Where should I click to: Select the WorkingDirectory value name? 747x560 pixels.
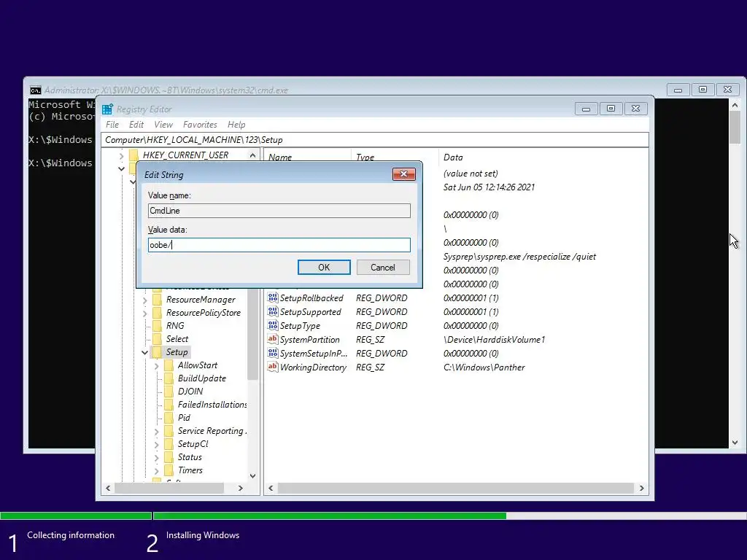(x=313, y=367)
